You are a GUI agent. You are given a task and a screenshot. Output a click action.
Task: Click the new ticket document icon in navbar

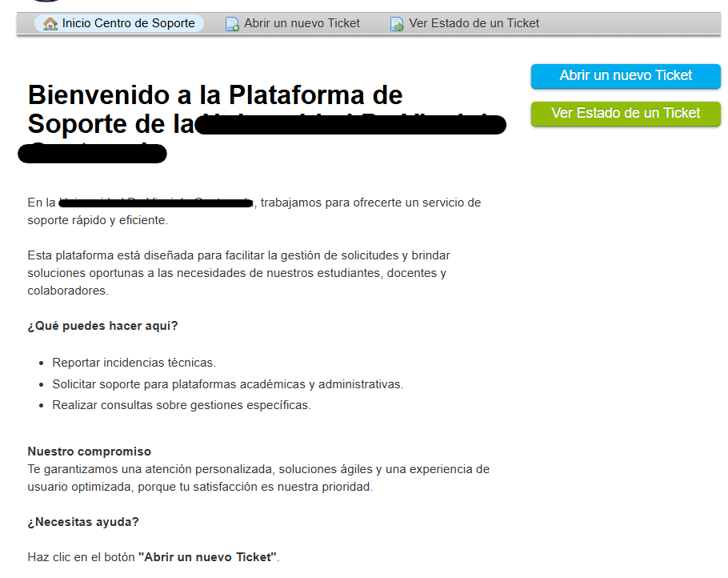(232, 24)
